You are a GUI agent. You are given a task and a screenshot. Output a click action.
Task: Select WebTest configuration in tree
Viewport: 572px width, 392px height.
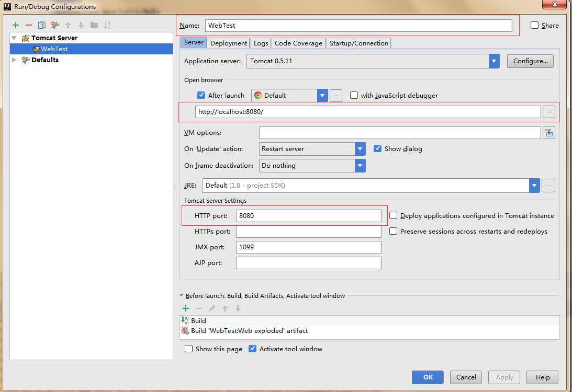click(91, 49)
